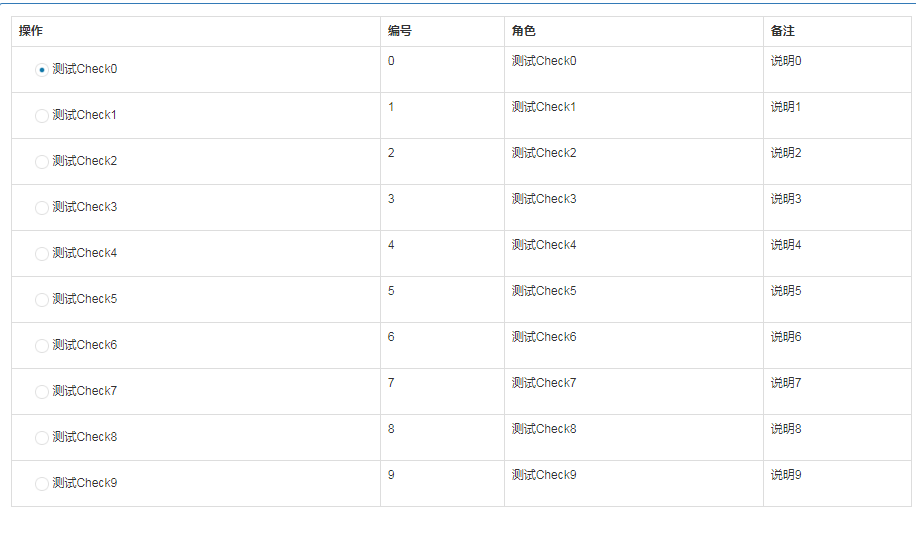Click 测试Check9 in the 角色 column
This screenshot has height=549, width=916.
544,475
